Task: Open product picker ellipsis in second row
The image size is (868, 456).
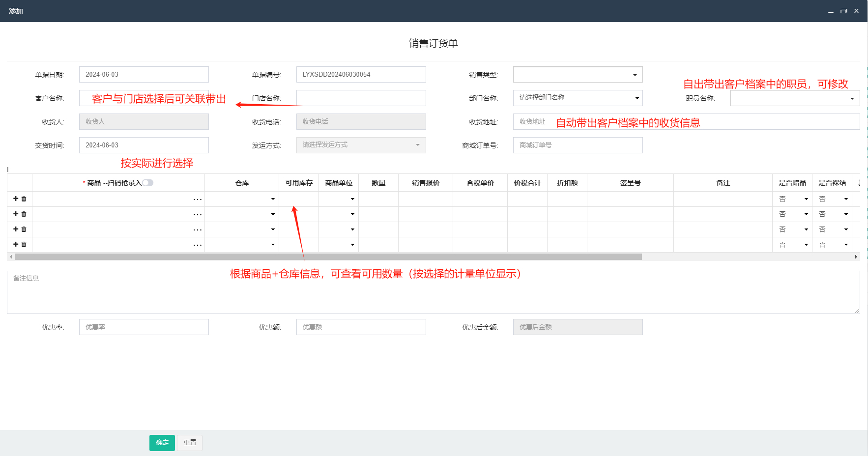Action: coord(197,215)
